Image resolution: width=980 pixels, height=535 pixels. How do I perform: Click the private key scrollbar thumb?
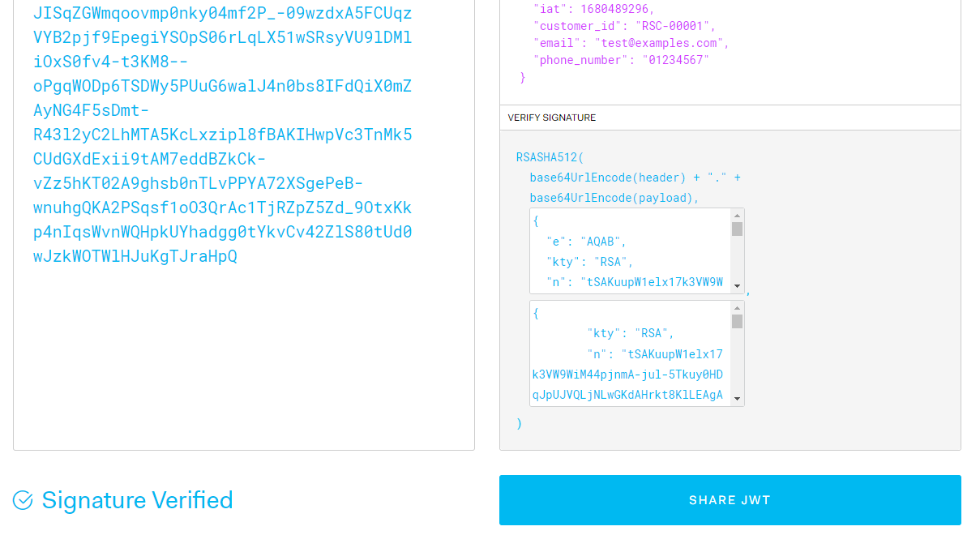click(x=737, y=321)
